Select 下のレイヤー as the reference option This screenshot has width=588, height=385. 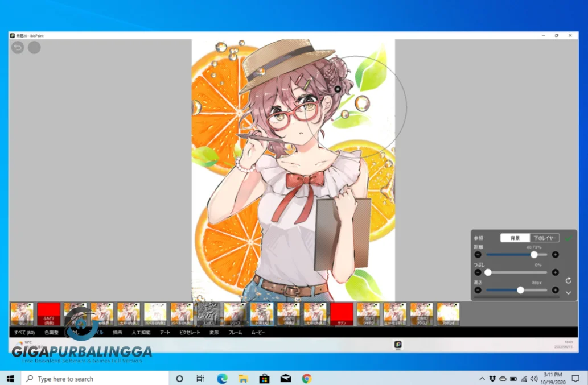(x=545, y=238)
